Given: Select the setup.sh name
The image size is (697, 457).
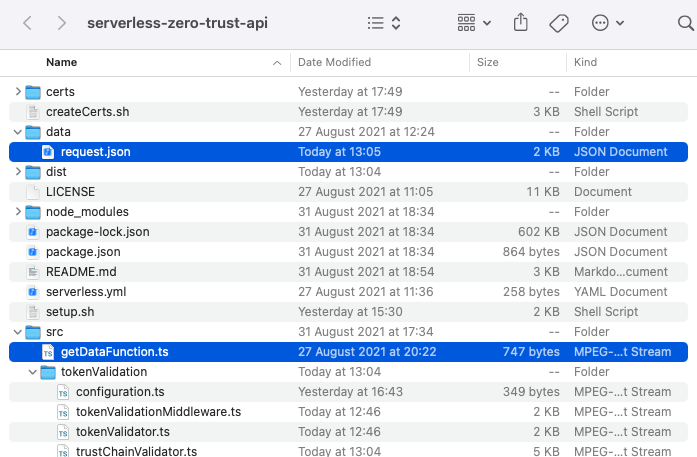Looking at the screenshot, I should 70,312.
